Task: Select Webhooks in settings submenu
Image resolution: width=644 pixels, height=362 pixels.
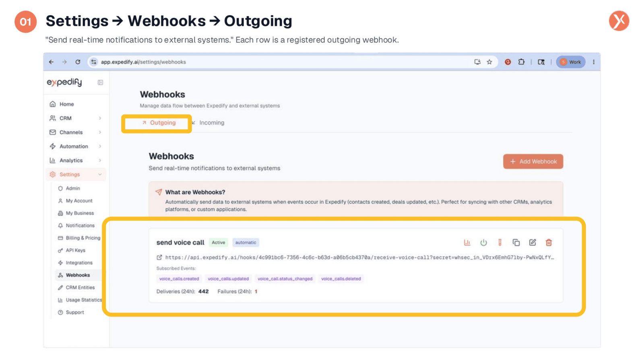Action: click(78, 275)
